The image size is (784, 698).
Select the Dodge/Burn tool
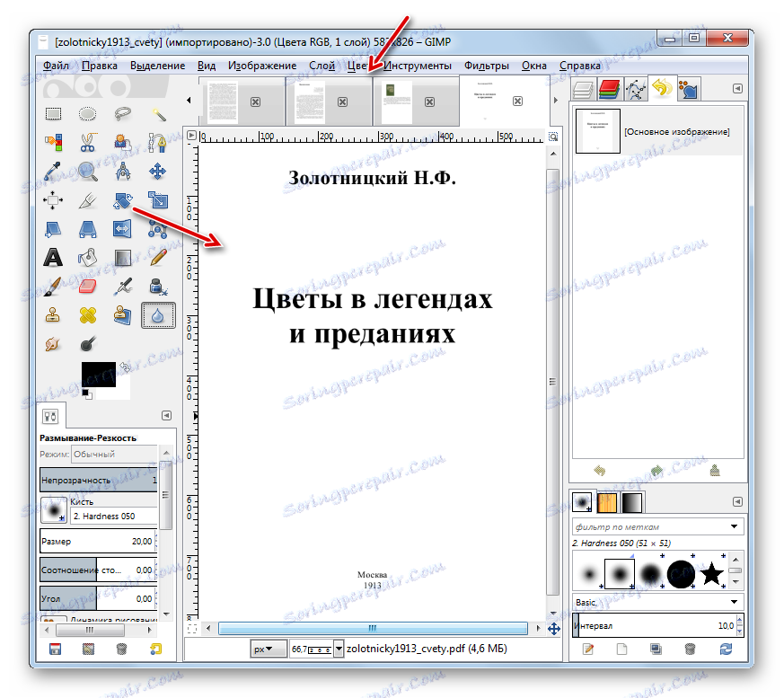point(87,344)
